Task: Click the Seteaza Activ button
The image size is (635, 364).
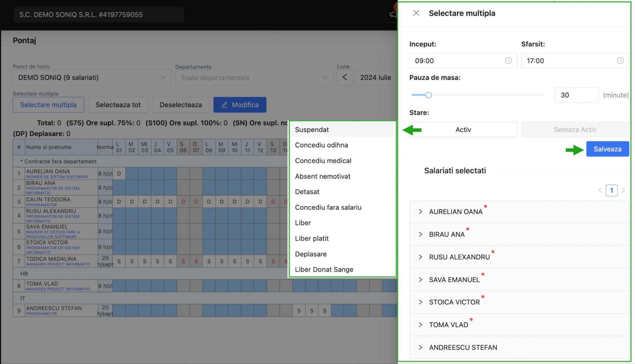Action: point(575,129)
